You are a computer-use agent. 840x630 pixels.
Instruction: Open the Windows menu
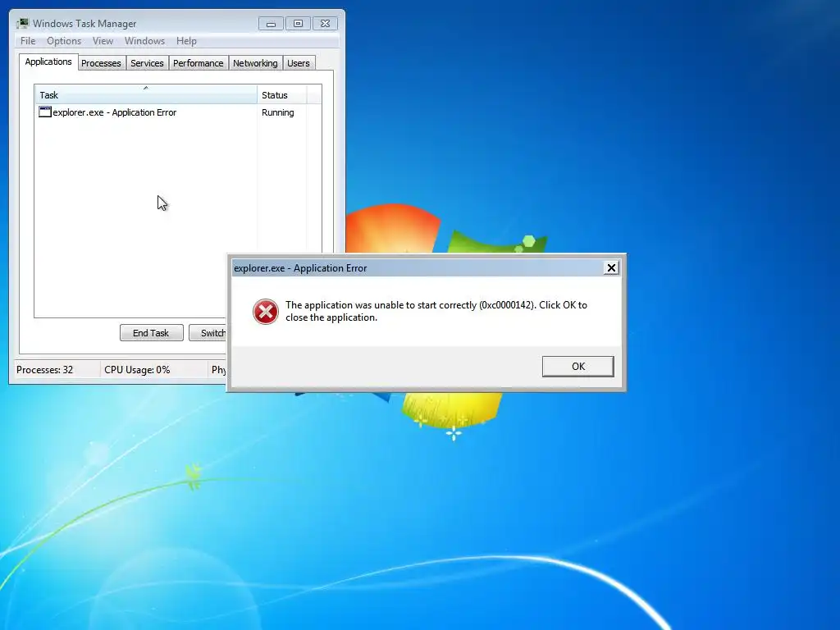pos(144,41)
